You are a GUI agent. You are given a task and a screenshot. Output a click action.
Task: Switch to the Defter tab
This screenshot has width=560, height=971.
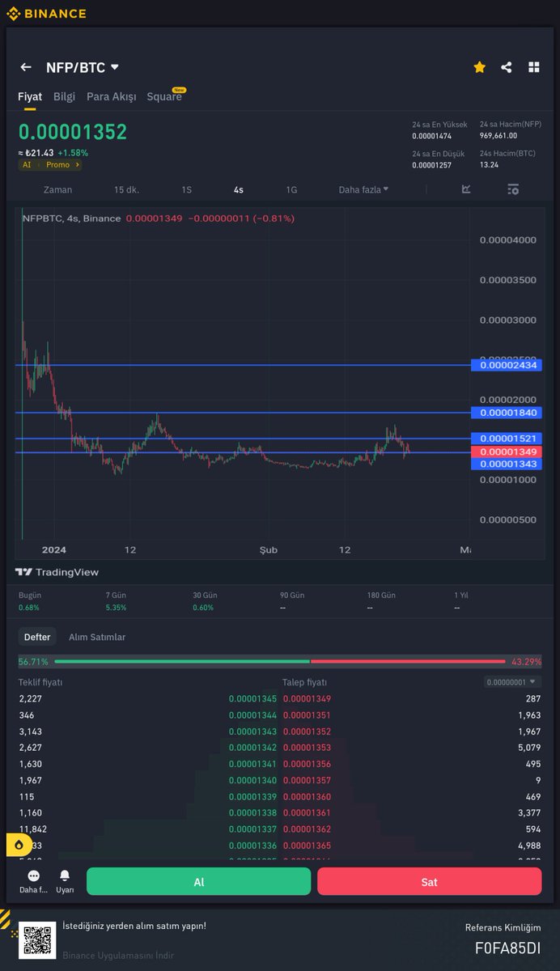[37, 637]
